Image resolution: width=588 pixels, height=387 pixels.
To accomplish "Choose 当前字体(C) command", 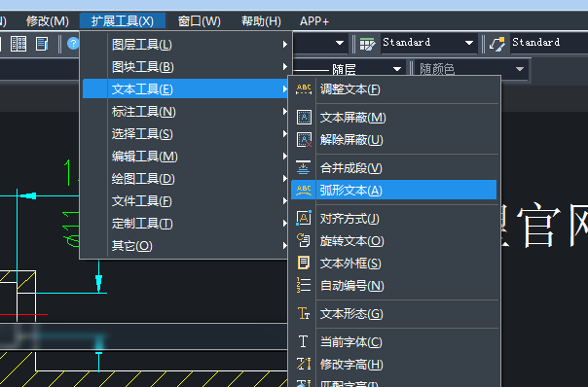I will tap(393, 341).
